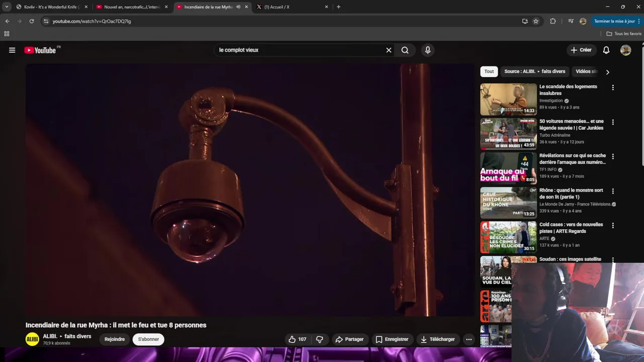Image resolution: width=644 pixels, height=362 pixels.
Task: Open options for Cold cases video
Action: pos(613,225)
